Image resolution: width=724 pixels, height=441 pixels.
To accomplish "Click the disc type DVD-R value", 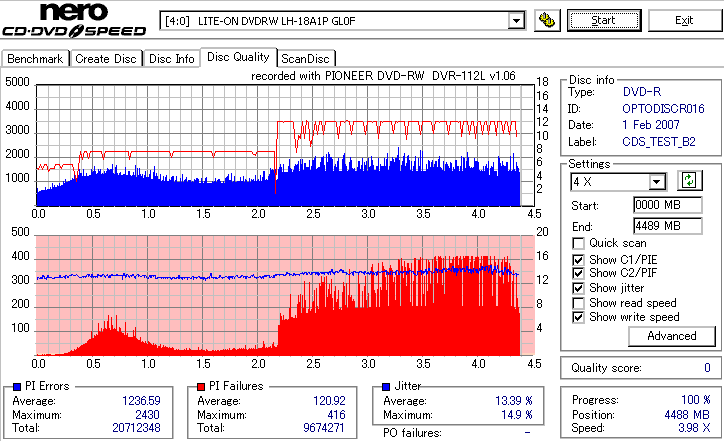I will (x=642, y=91).
